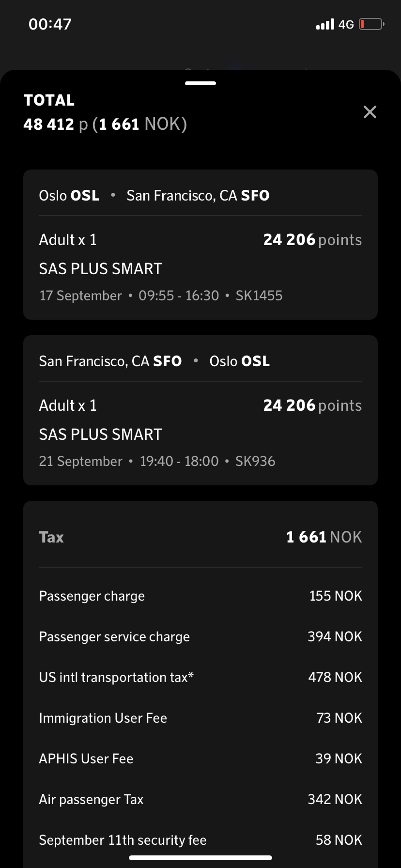Tap the Tax heading row
Viewport: 401px width, 868px height.
[200, 537]
